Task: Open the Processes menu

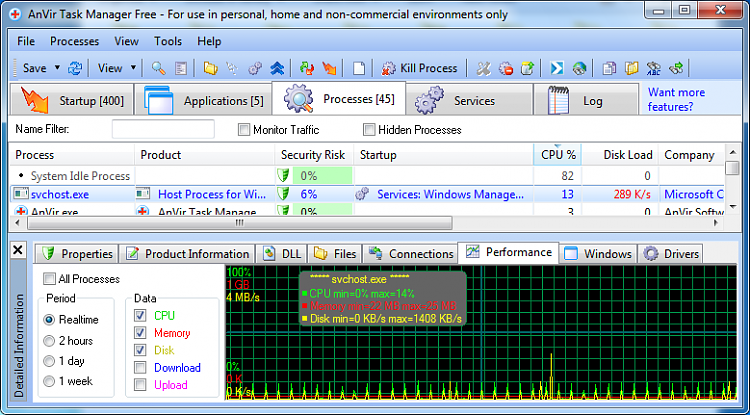Action: pos(74,41)
